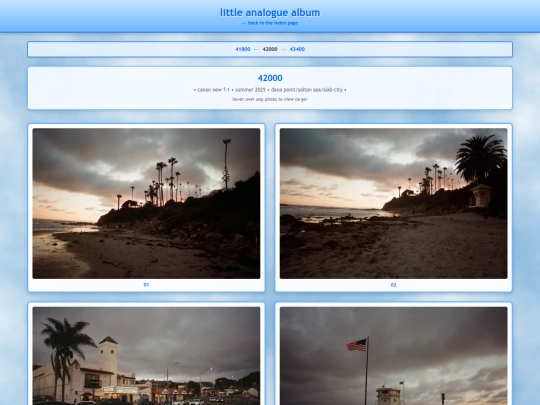Click the current album number 42000 in navigation
Screen dimensions: 540x405
coord(270,49)
